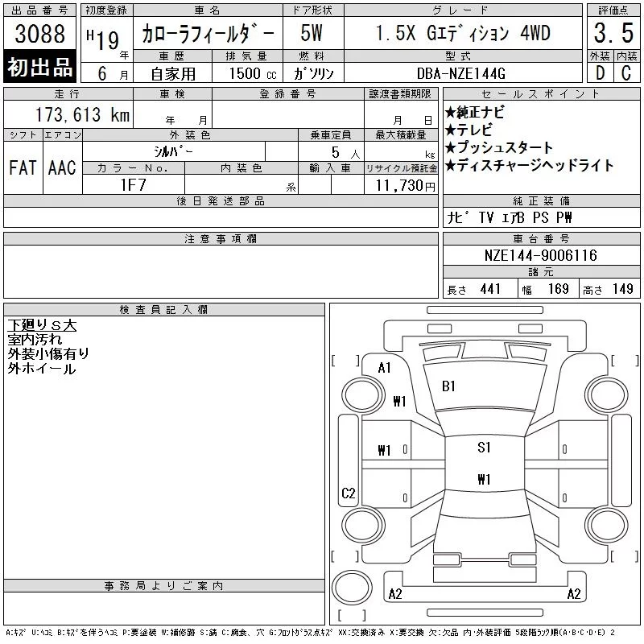Click the 検査員記入欄 section header

point(164,310)
